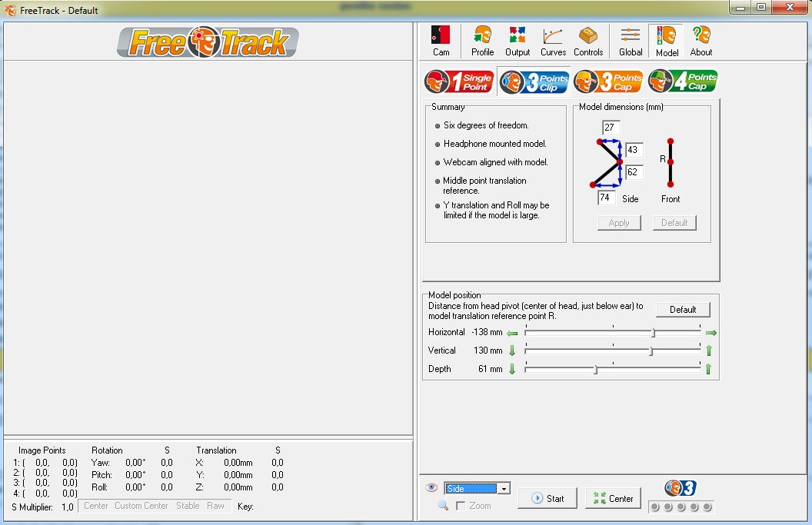Click the "Translation" heading
The height and width of the screenshot is (525, 812).
[x=217, y=450]
